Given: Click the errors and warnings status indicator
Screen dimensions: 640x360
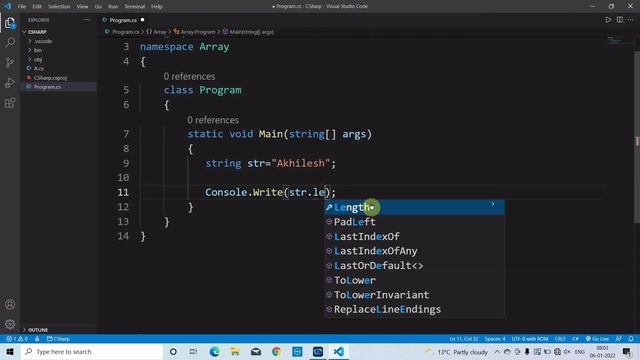Looking at the screenshot, I should coord(17,339).
